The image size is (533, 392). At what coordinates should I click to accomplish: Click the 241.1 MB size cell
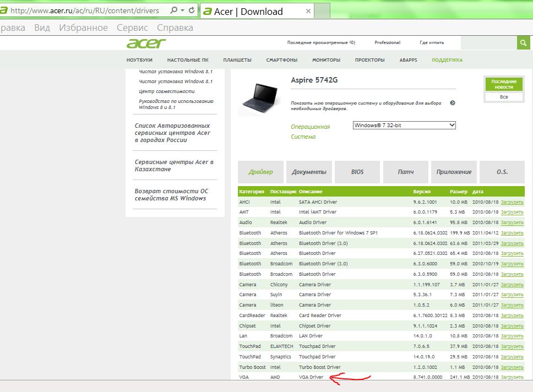tap(460, 377)
